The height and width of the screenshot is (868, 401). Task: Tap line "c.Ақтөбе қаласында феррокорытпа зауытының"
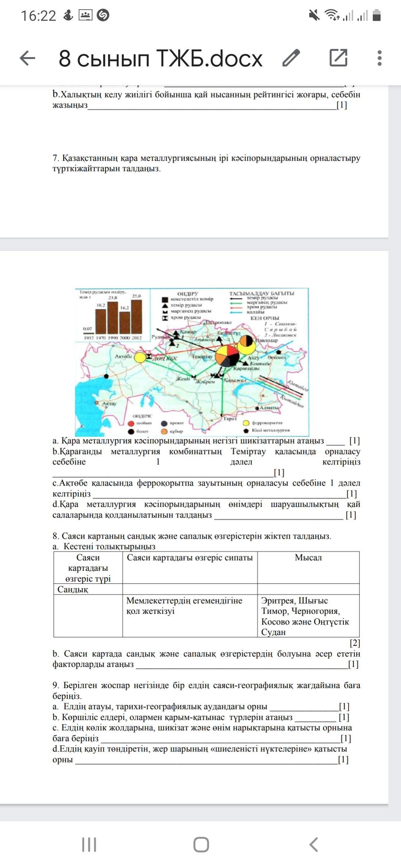coord(206,488)
